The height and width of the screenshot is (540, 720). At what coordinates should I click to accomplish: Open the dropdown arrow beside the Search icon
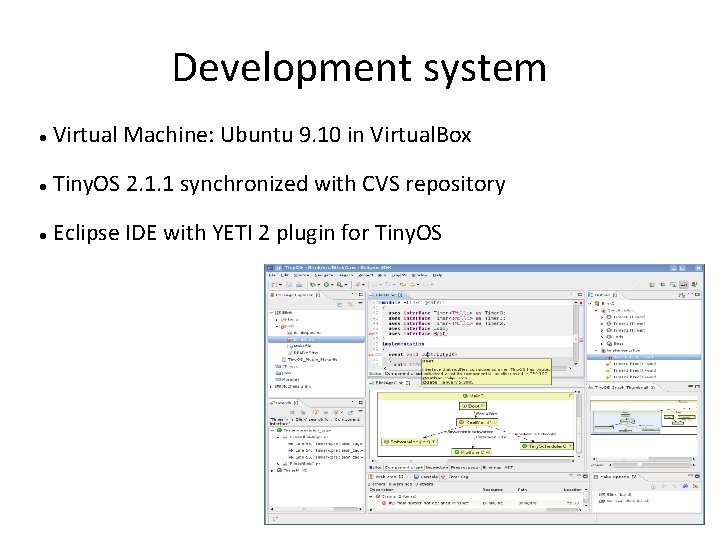pos(345,285)
